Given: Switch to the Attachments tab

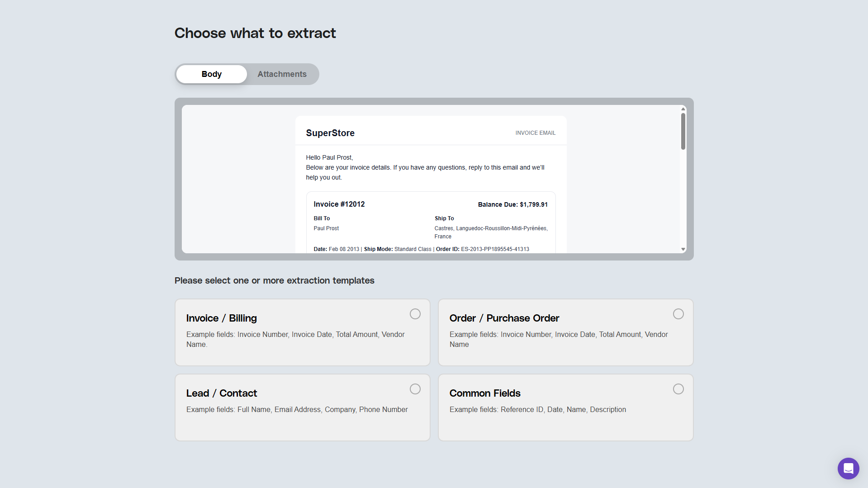Looking at the screenshot, I should (282, 74).
